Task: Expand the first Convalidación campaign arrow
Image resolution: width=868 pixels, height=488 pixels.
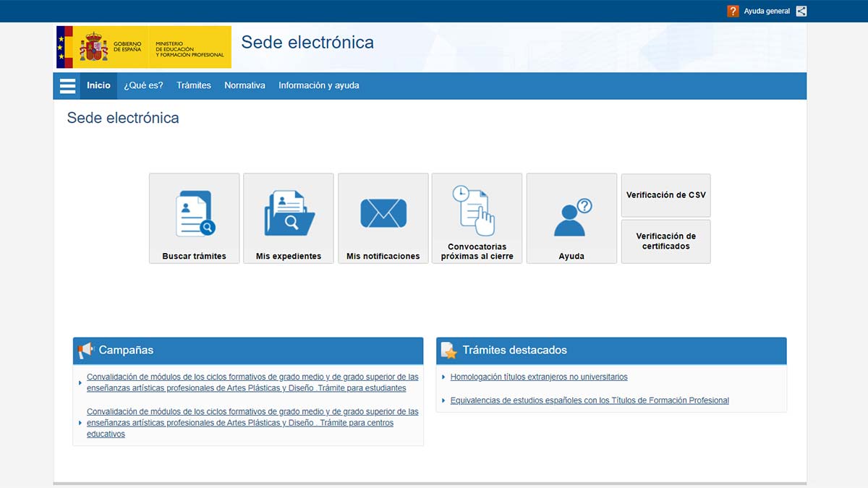Action: (x=81, y=382)
